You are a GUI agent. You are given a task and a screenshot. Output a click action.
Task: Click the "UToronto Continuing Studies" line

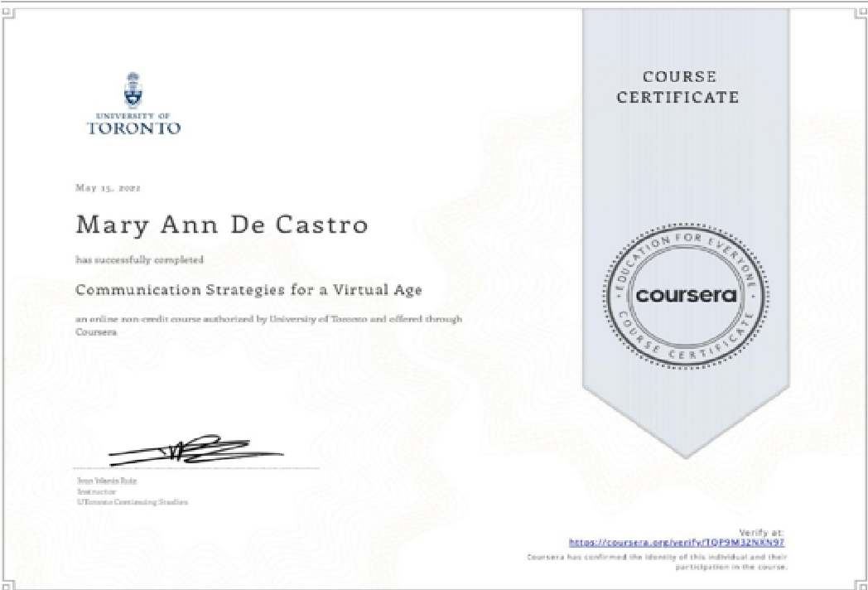click(x=133, y=502)
